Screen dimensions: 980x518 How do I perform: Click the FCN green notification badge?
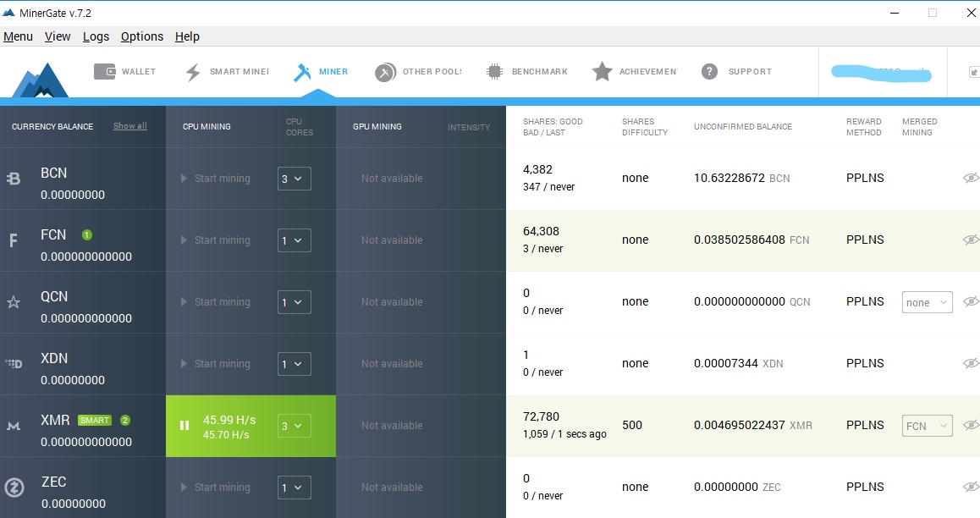(x=87, y=235)
